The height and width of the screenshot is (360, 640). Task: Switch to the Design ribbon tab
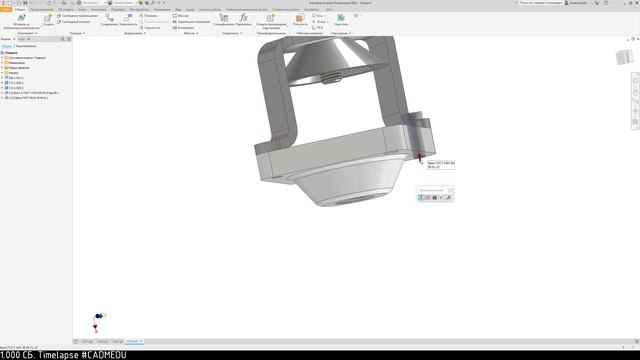coord(42,9)
